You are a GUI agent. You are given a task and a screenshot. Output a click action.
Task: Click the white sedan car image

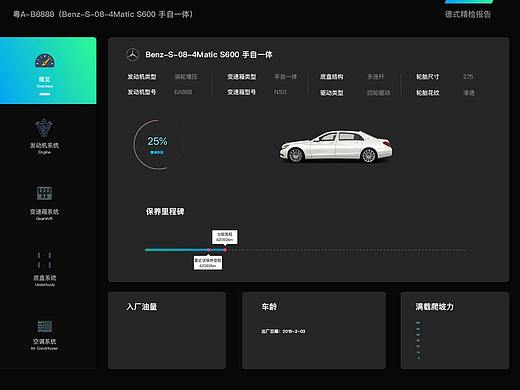pos(336,146)
